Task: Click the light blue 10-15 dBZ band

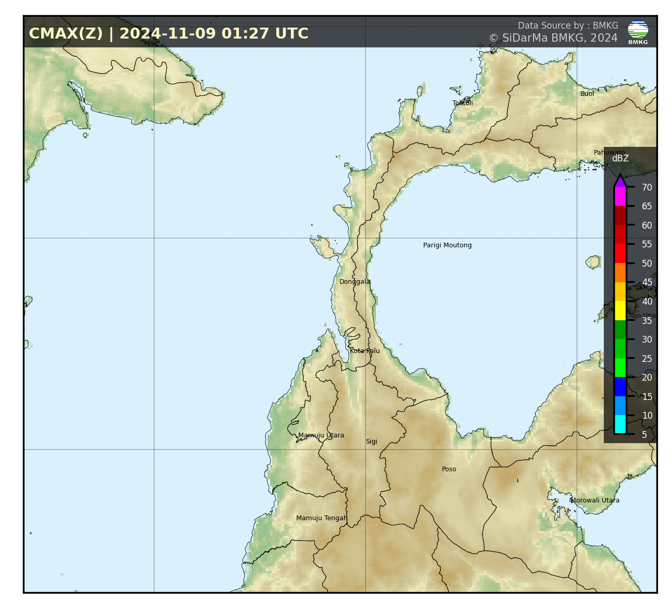Action: pyautogui.click(x=620, y=406)
